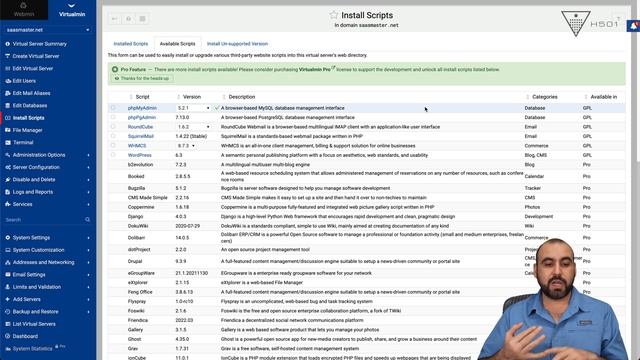Click the Limits and Validation icon
This screenshot has height=360, width=640.
click(x=7, y=287)
